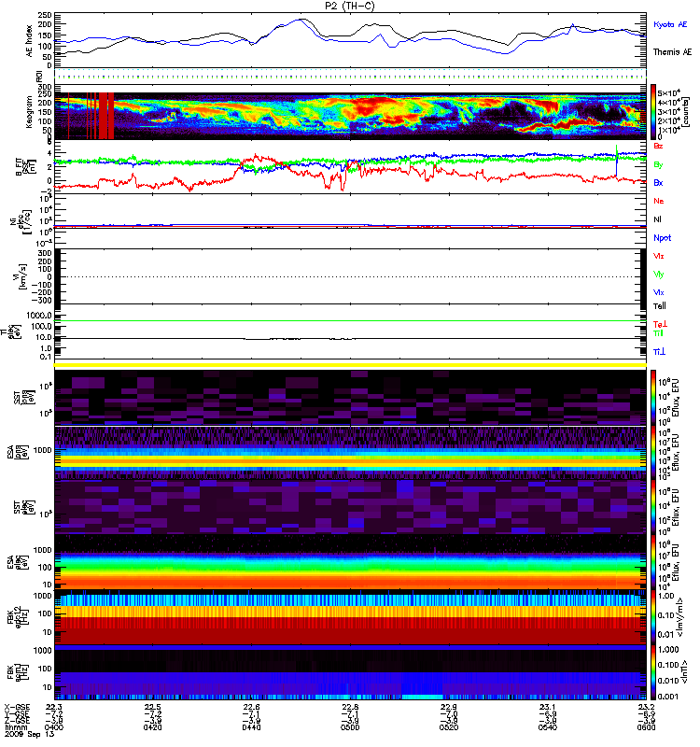Click the 23.2 X-GSE position value

pos(646,707)
